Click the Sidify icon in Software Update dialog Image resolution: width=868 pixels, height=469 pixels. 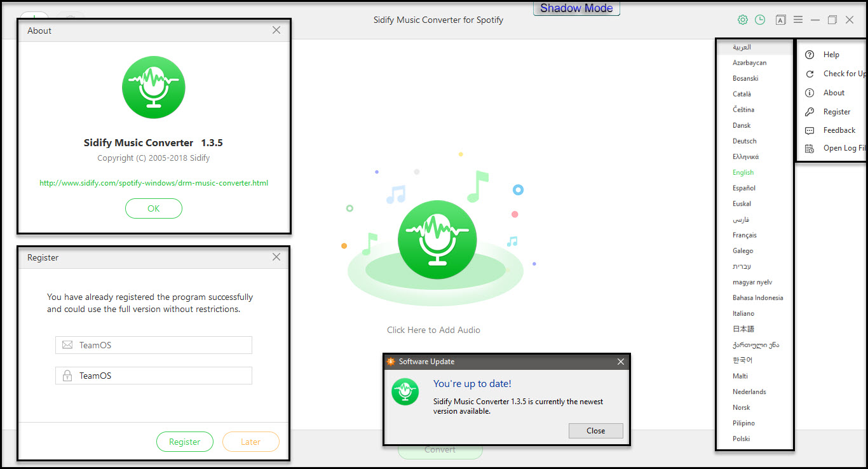[x=405, y=391]
